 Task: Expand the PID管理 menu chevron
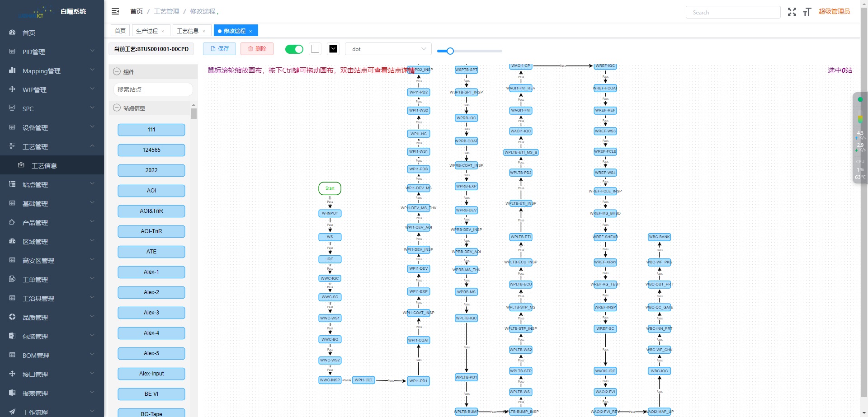coord(92,51)
